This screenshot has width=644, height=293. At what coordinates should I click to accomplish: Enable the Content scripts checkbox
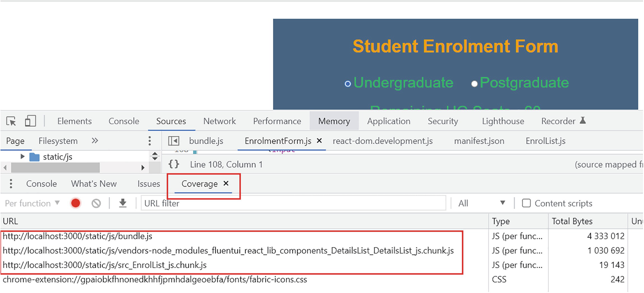pos(526,203)
